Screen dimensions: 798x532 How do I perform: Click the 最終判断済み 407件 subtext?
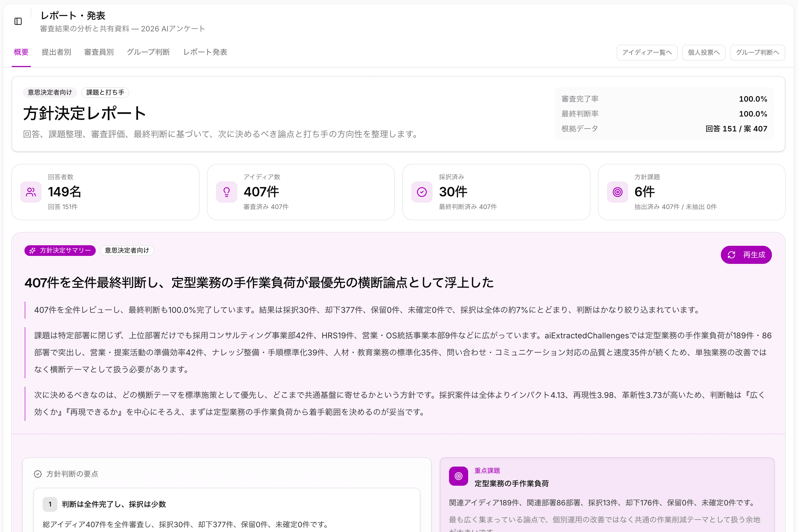468,207
